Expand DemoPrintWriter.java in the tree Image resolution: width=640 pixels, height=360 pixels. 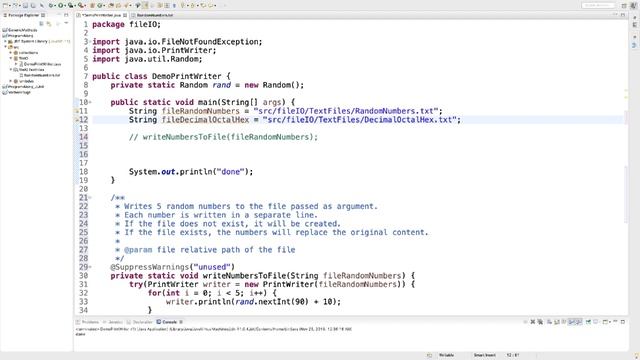click(16, 64)
